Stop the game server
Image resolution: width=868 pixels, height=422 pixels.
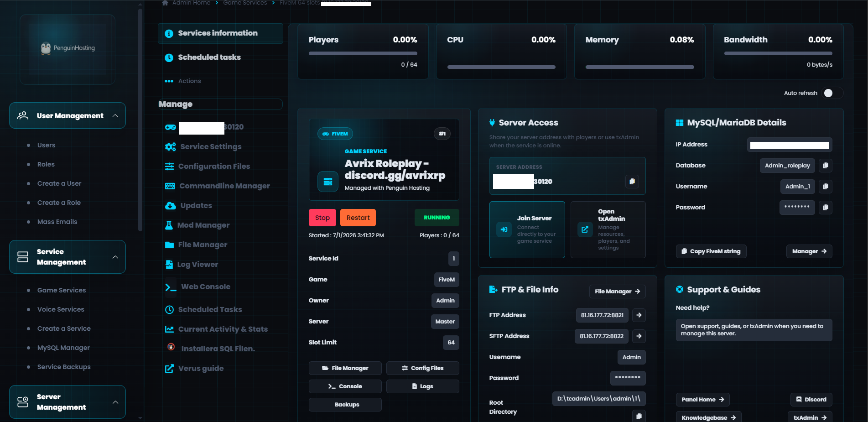322,218
